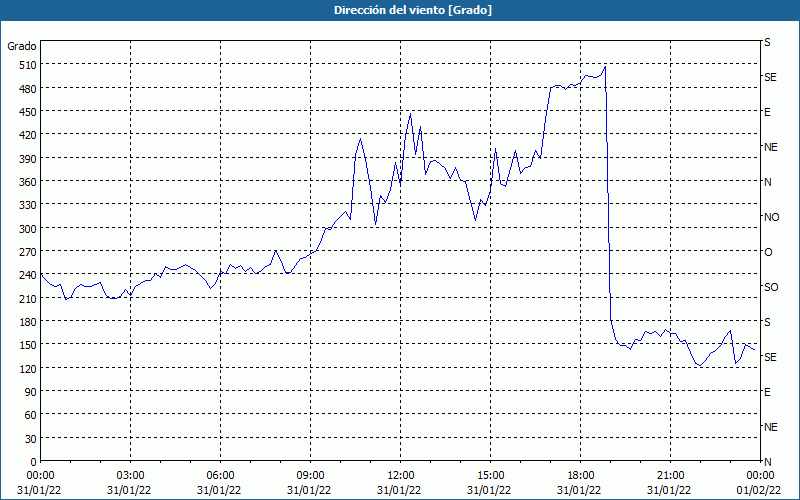Image resolution: width=800 pixels, height=500 pixels.
Task: Pick the 360 tick label on the left axis
Action: (x=28, y=182)
